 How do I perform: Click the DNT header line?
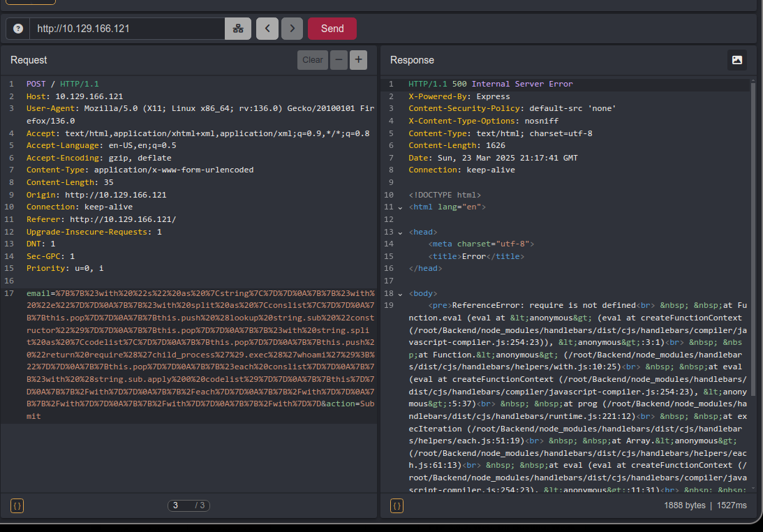coord(41,244)
